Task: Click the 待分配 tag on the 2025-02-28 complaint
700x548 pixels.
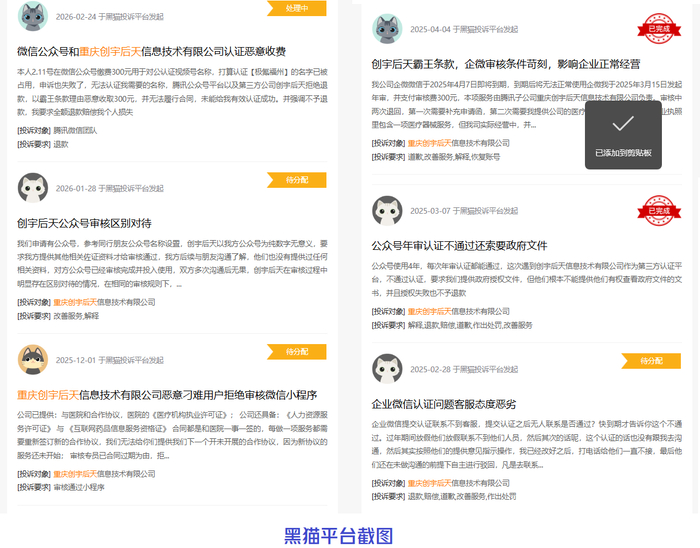Action: (651, 361)
